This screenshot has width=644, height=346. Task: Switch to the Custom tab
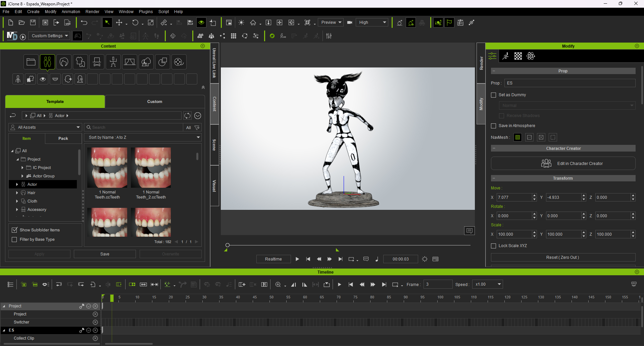coord(155,102)
